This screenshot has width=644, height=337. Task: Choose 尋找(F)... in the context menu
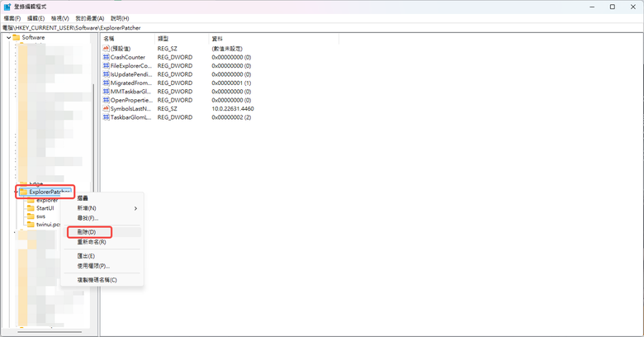(102, 218)
